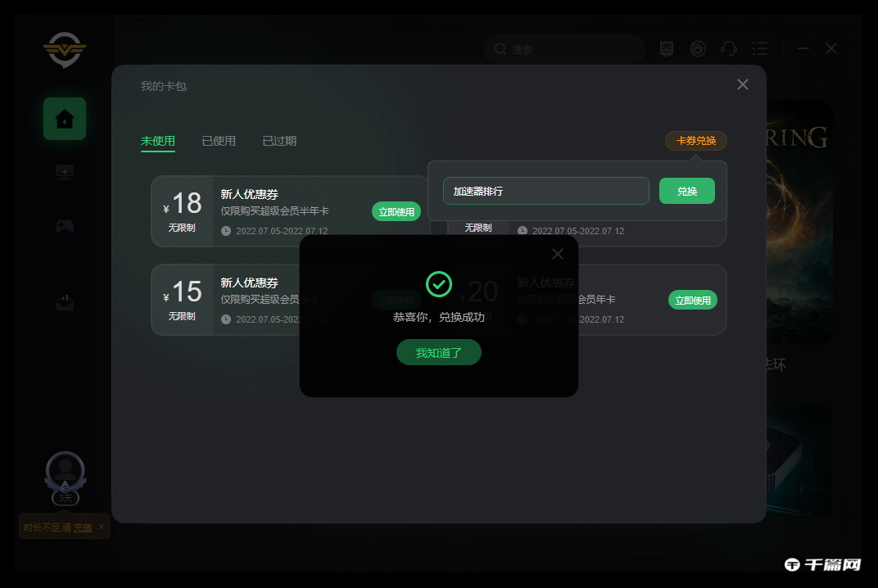Image resolution: width=878 pixels, height=588 pixels.
Task: Open the 已过期 tab
Action: 278,140
